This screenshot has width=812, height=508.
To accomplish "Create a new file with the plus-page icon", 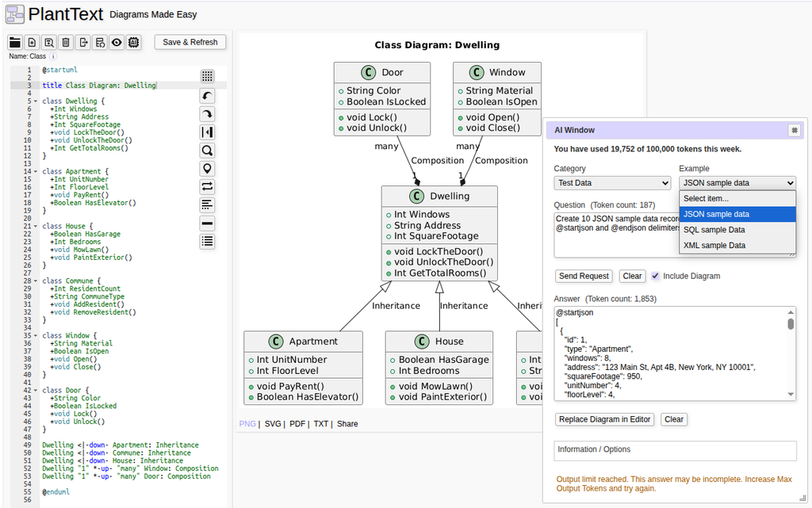I will [x=32, y=43].
